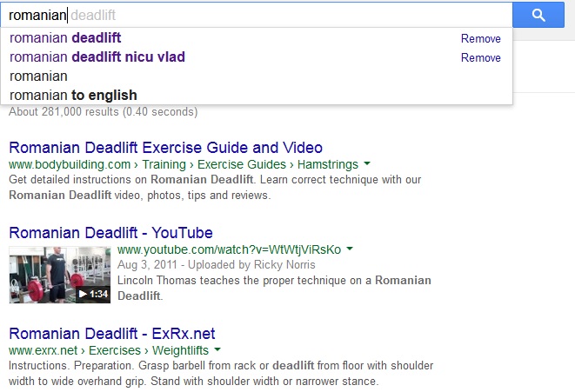Remove 'romanian deadlift' from search history
The height and width of the screenshot is (392, 575).
point(480,39)
